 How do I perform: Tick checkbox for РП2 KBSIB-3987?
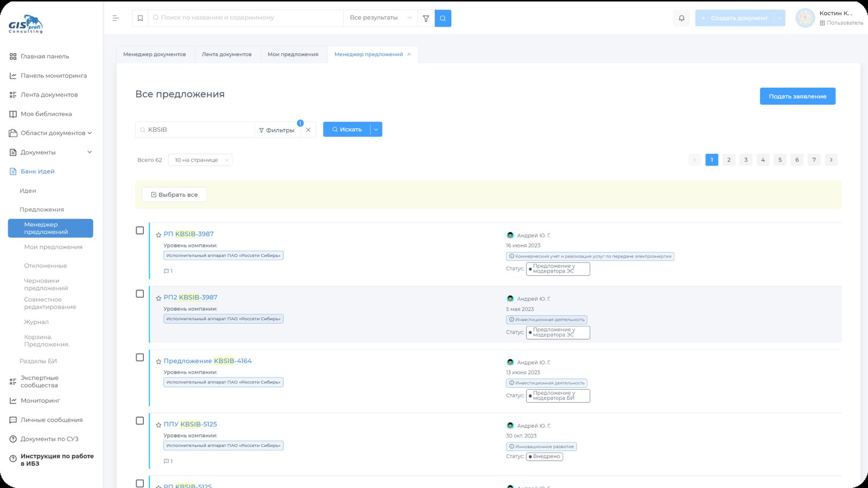pyautogui.click(x=140, y=294)
